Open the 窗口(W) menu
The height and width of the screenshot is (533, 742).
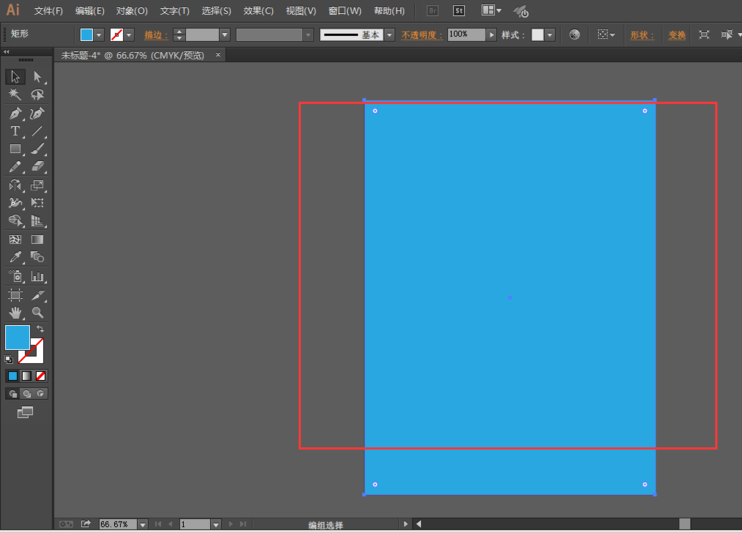coord(345,10)
